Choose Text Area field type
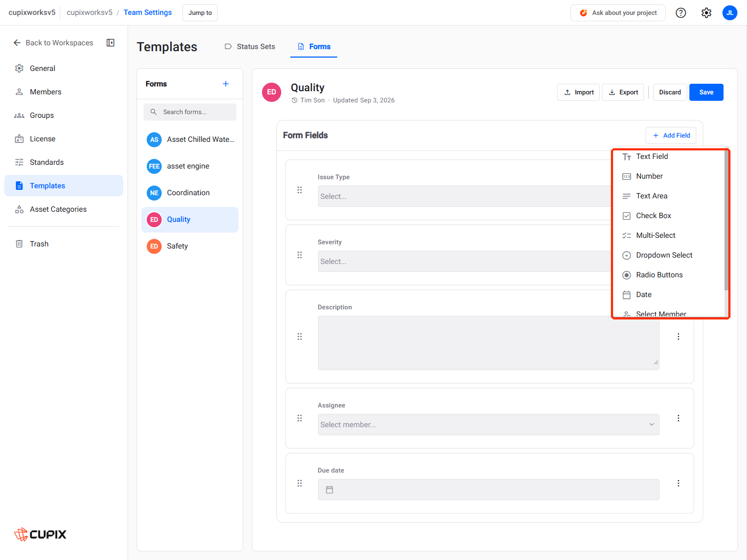This screenshot has width=747, height=560. 669,196
